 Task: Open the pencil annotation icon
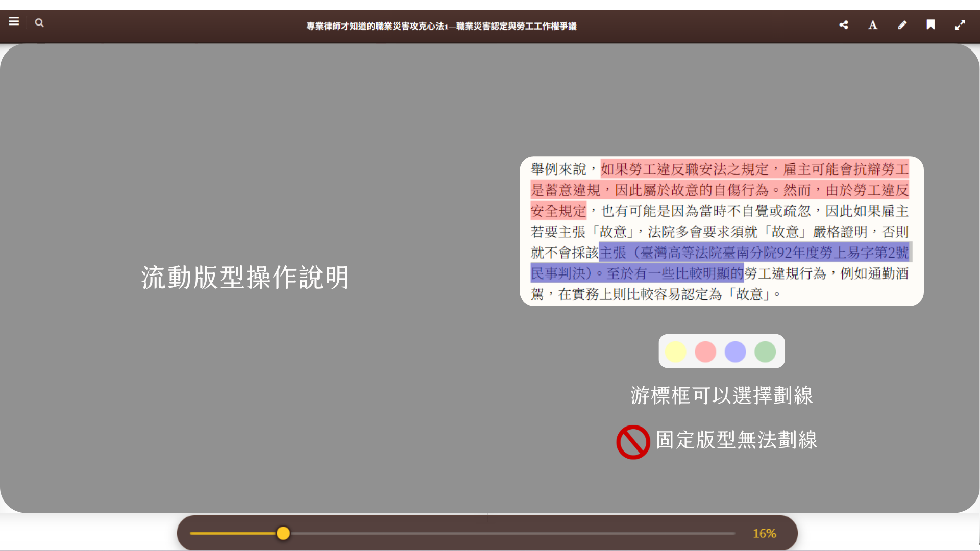coord(902,24)
